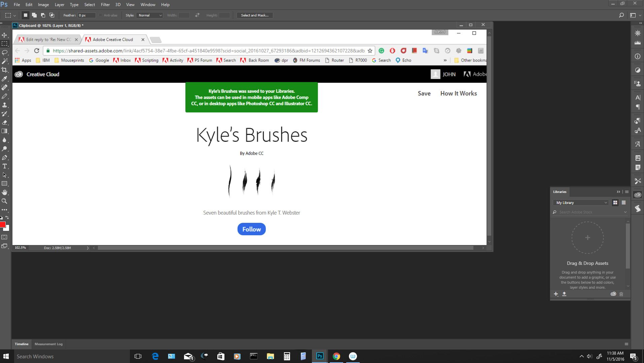This screenshot has height=363, width=644.
Task: Select the Path Selection tool
Action: 4,175
